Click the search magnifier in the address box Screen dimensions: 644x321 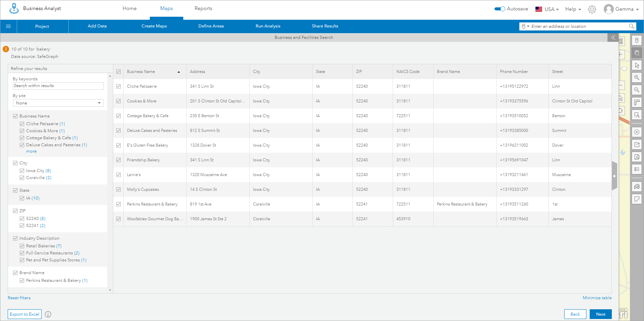631,26
